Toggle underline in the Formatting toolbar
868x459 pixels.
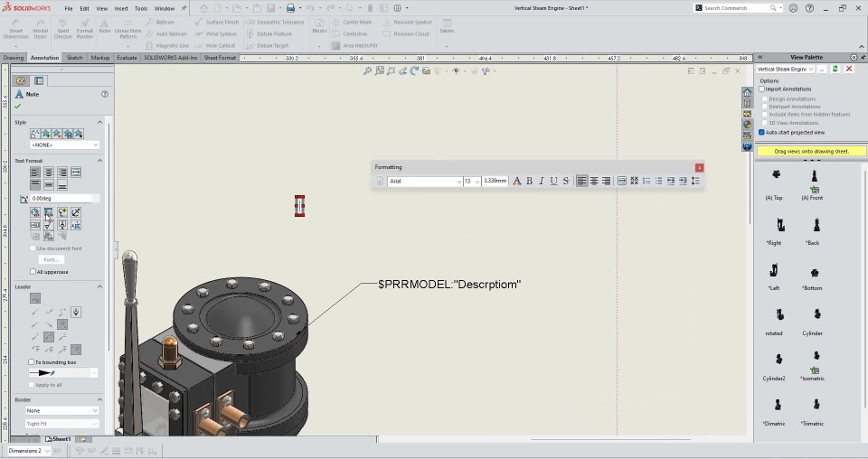click(x=553, y=181)
